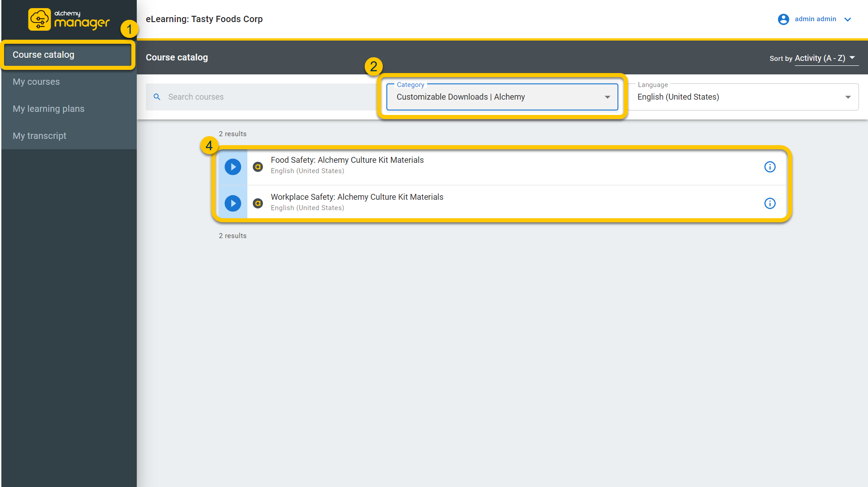Open the Category dropdown
868x487 pixels.
[502, 97]
